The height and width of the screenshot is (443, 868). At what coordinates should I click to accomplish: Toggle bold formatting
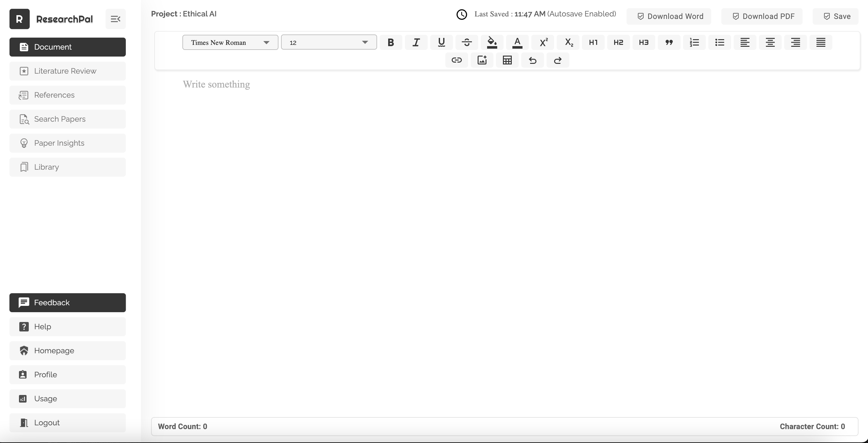[390, 42]
